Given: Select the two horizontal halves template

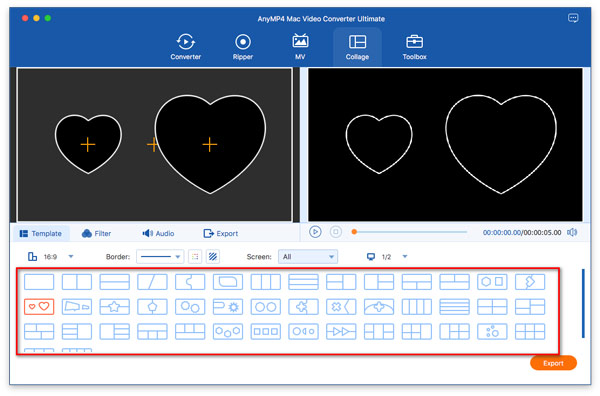Looking at the screenshot, I should click(114, 282).
